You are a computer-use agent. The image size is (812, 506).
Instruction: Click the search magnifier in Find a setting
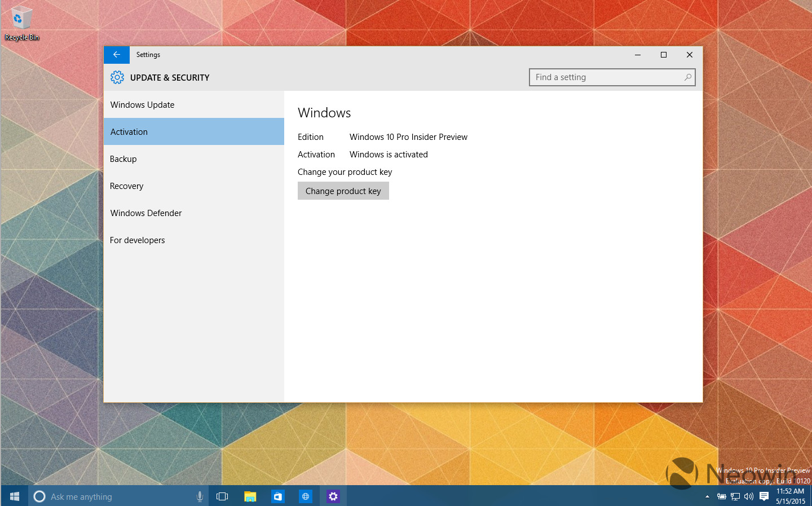[x=687, y=77]
